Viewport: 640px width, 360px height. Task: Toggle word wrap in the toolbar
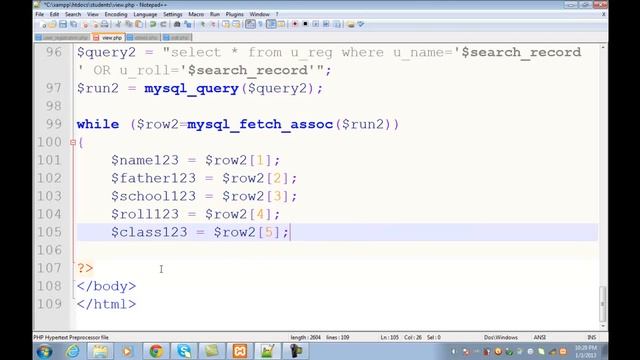click(250, 24)
